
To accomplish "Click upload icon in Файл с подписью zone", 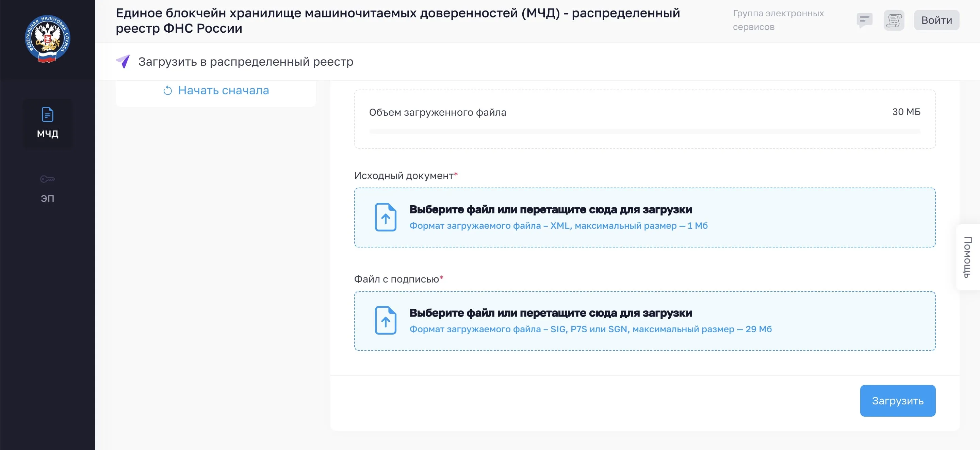I will (386, 321).
